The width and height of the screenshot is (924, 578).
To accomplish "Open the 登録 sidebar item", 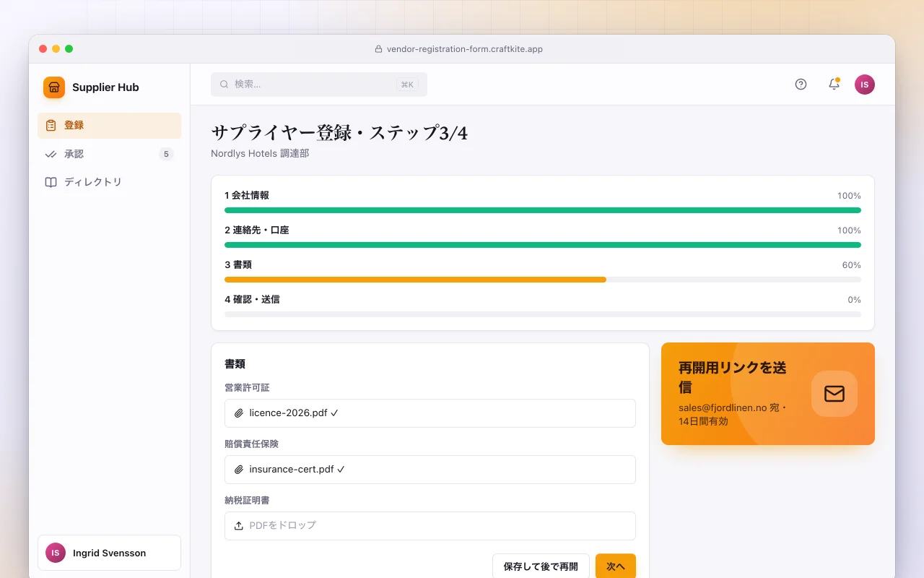I will point(109,126).
